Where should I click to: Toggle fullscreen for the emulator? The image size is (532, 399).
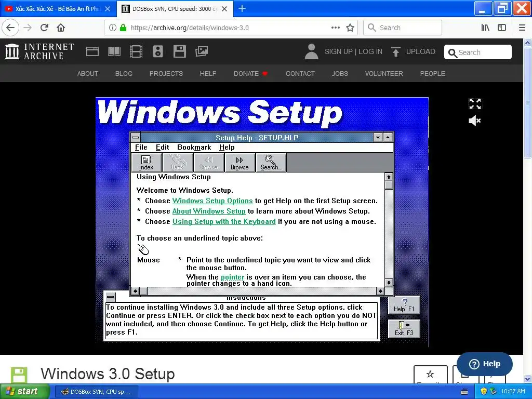475,104
